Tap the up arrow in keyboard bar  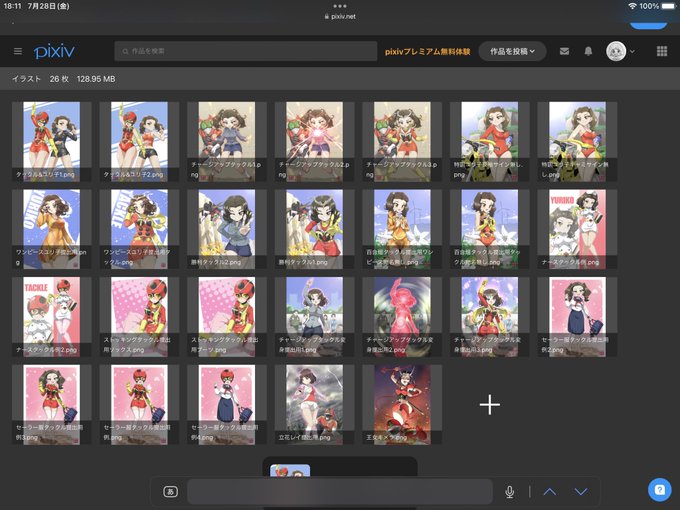549,491
